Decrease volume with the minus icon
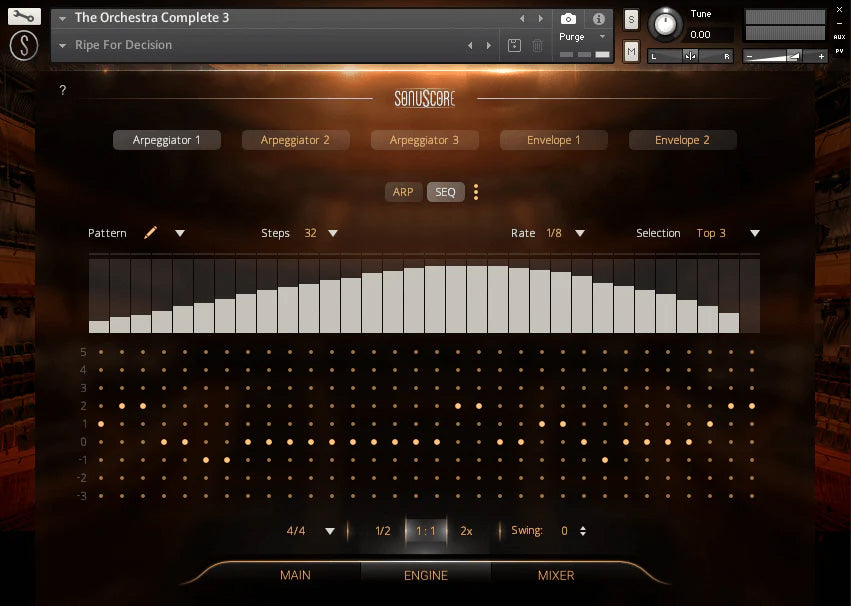 750,56
